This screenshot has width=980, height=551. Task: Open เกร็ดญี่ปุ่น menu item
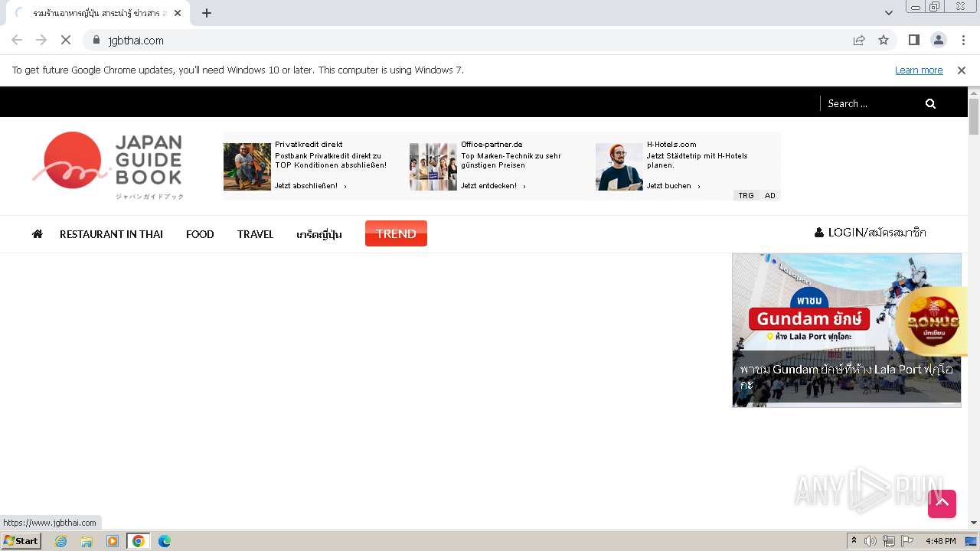tap(319, 234)
